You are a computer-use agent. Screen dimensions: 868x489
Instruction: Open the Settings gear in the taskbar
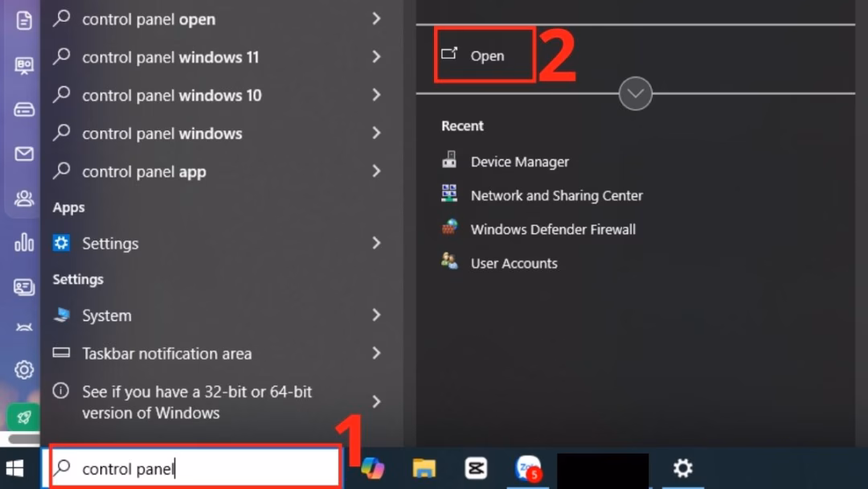point(682,468)
